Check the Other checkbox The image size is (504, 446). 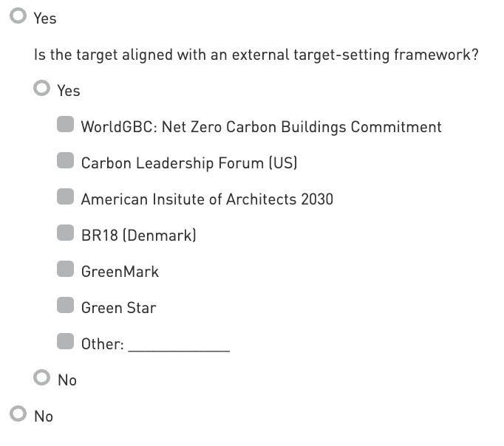(67, 343)
